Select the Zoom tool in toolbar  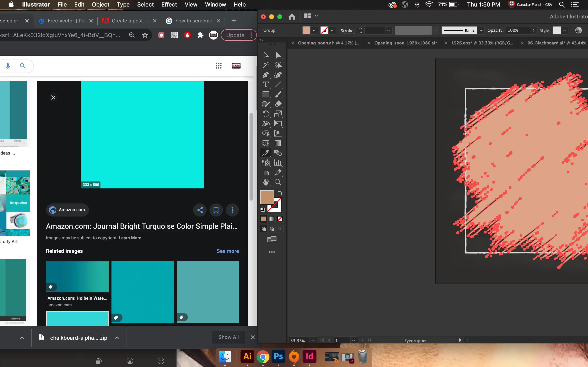278,182
